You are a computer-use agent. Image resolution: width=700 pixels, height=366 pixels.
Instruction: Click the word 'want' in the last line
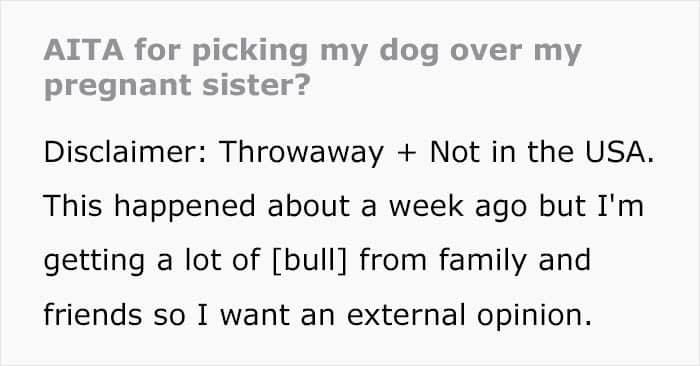coord(255,315)
